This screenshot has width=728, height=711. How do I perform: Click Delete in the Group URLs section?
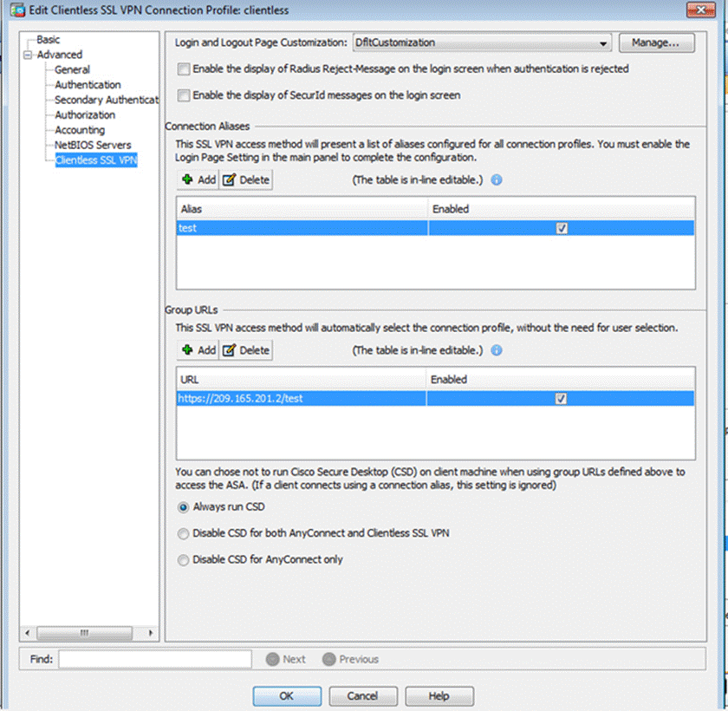(x=246, y=350)
